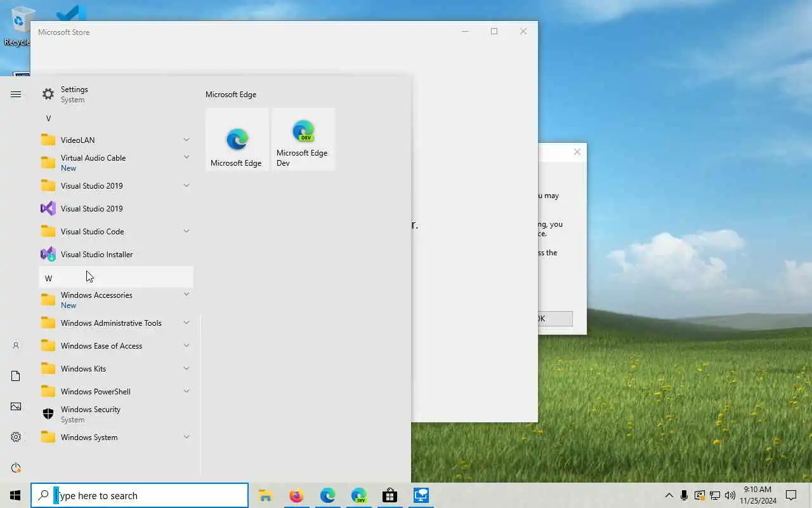Launch Visual Studio Installer
Screen dimensions: 812x508
[116, 254]
